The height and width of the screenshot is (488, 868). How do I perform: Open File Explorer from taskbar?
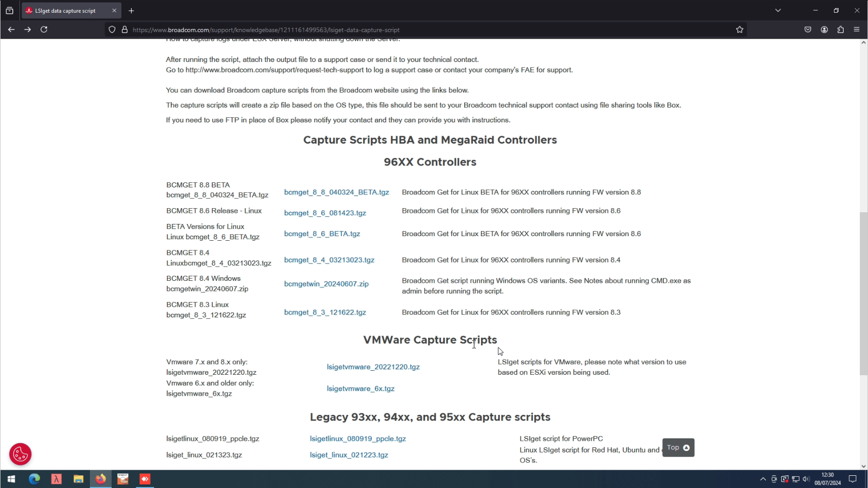coord(78,479)
